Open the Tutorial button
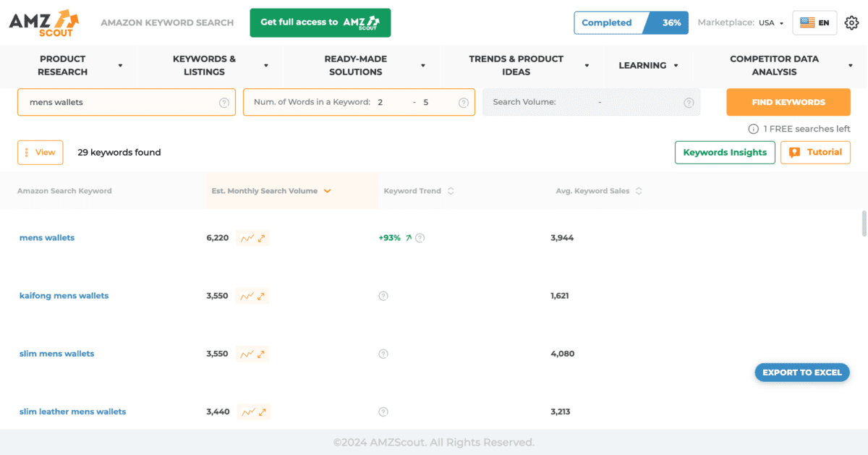Screen dimensions: 868x455 (x=815, y=153)
